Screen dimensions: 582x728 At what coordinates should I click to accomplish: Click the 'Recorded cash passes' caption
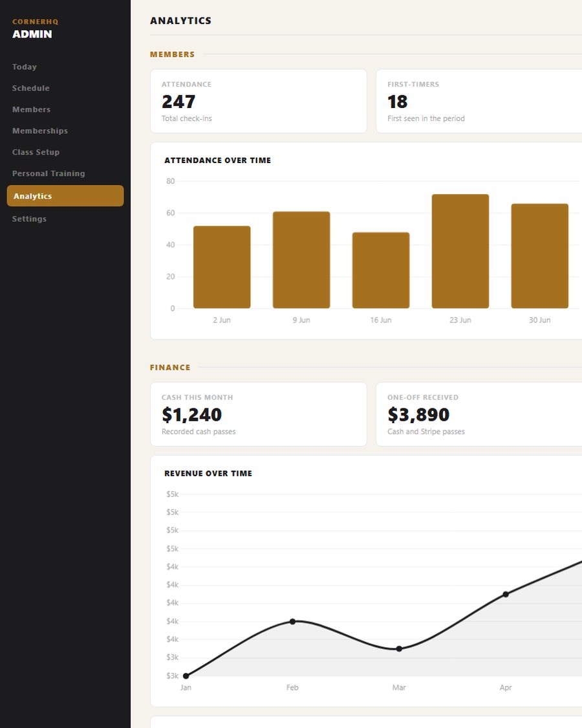(199, 432)
